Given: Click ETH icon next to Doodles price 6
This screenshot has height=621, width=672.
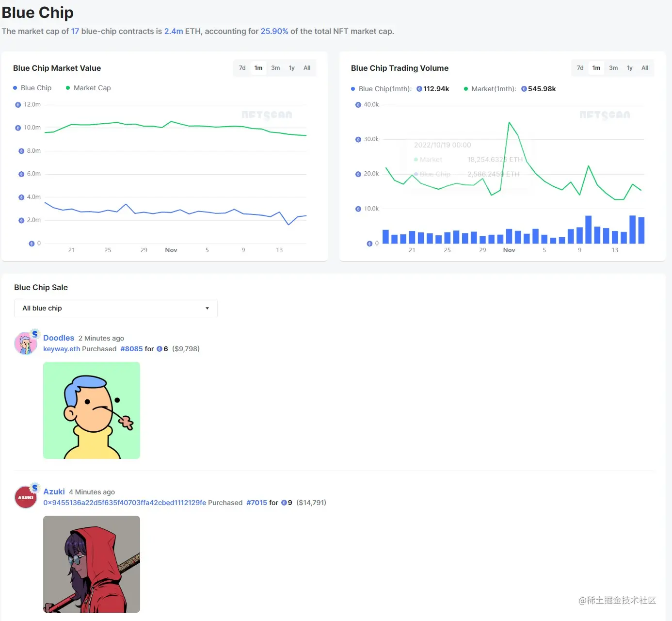Looking at the screenshot, I should [160, 349].
